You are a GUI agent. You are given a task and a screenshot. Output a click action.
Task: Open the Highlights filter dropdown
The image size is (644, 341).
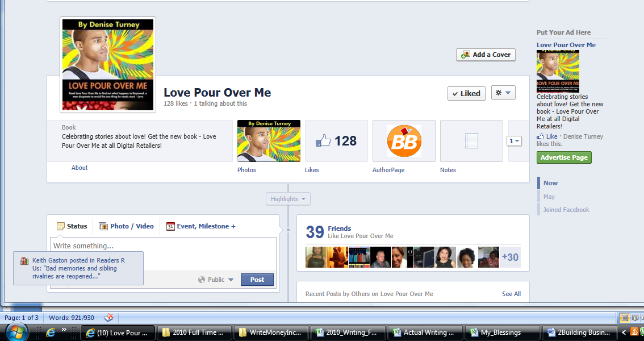[288, 199]
